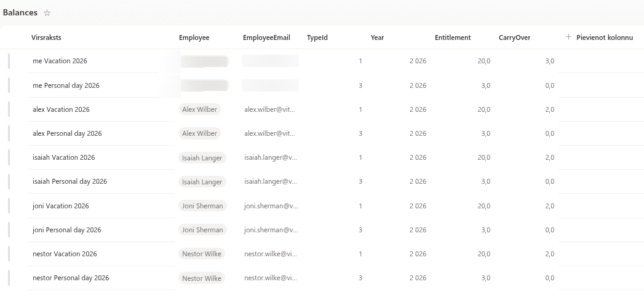
Task: Select CarryOver 0,0 in isaiah Personal day row
Action: click(549, 181)
